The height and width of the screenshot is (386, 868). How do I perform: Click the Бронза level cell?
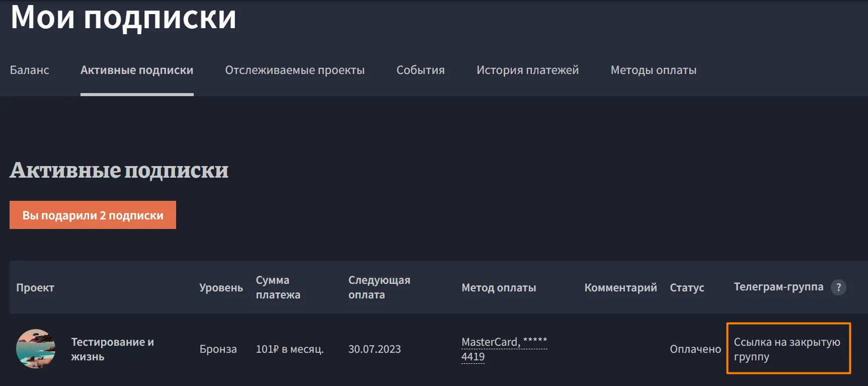click(218, 349)
